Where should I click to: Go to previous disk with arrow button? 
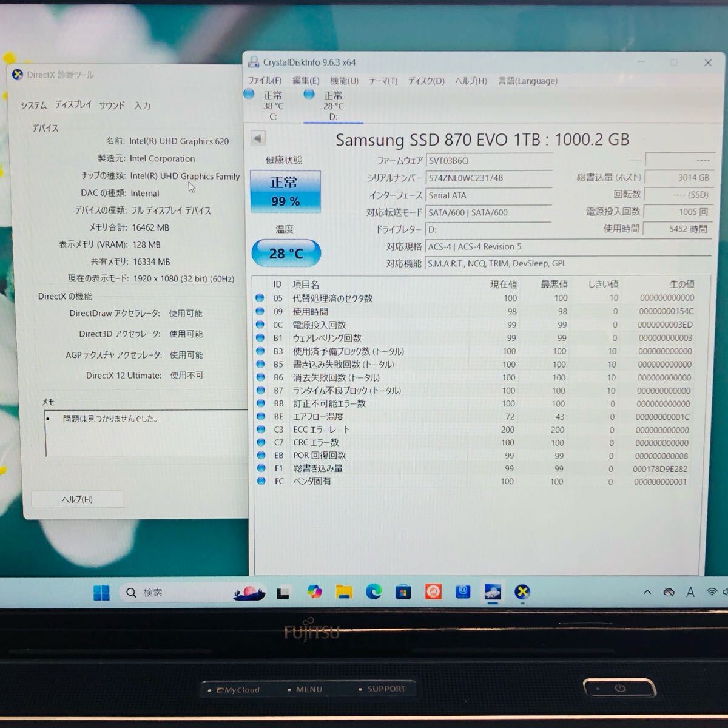point(258,138)
